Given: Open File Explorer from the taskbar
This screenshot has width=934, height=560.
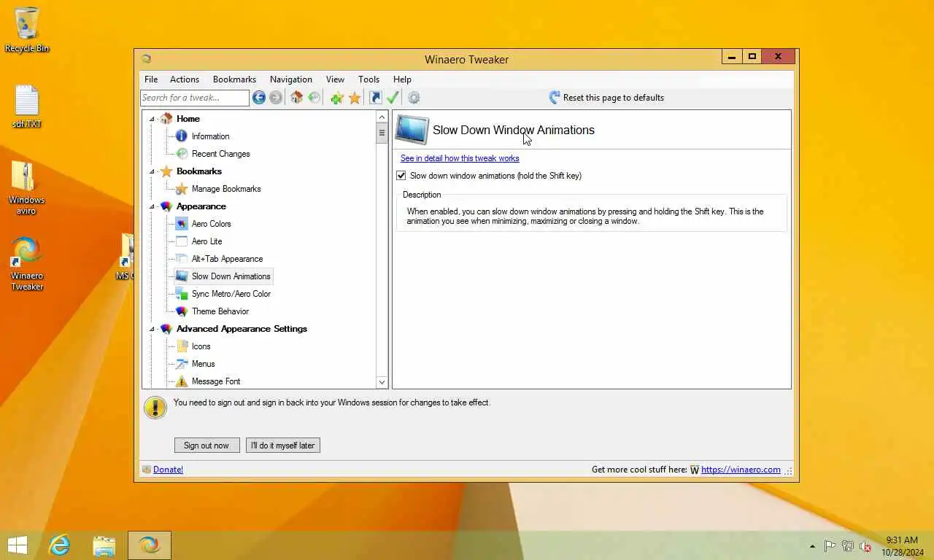Looking at the screenshot, I should [104, 545].
